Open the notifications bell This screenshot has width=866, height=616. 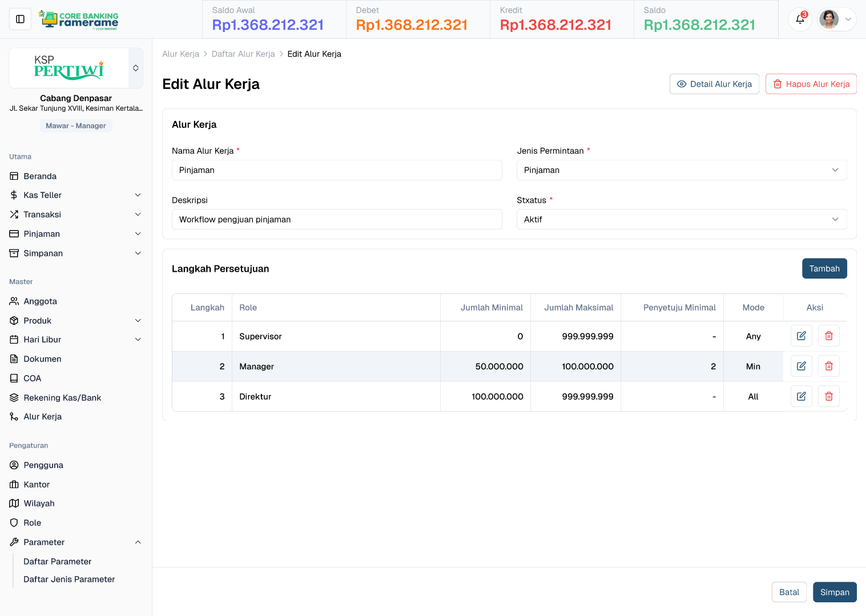(800, 19)
